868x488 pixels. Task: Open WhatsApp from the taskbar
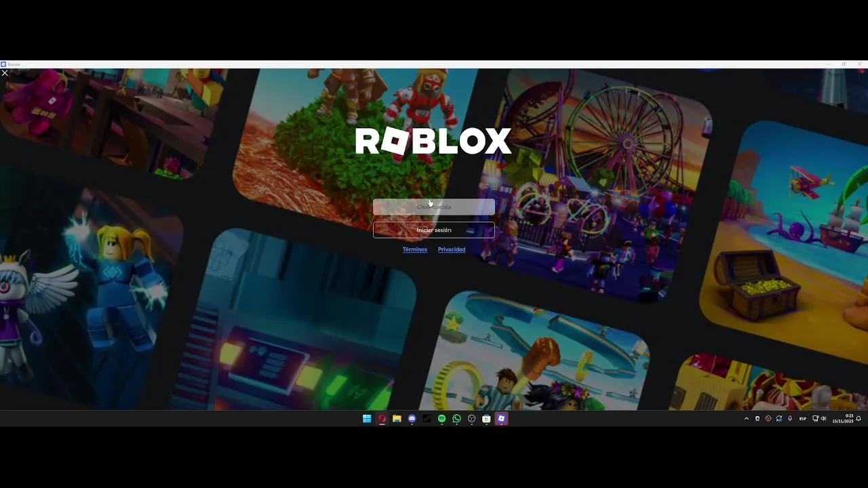pyautogui.click(x=456, y=419)
